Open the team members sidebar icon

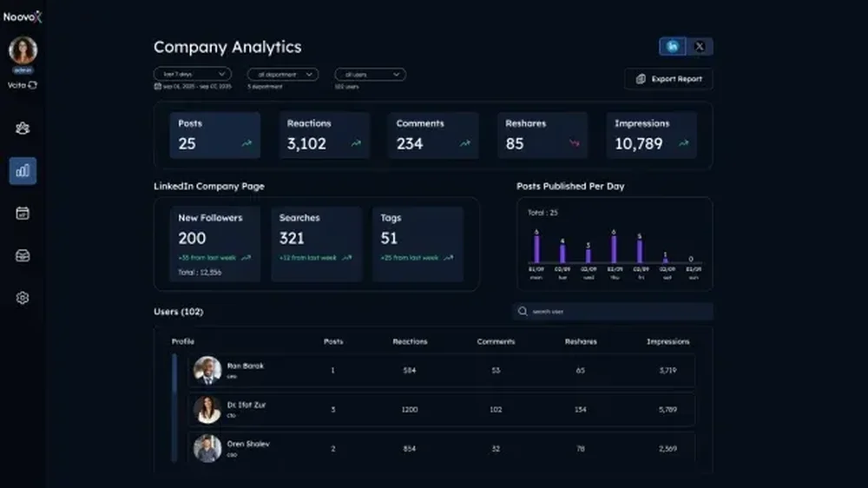coord(23,129)
